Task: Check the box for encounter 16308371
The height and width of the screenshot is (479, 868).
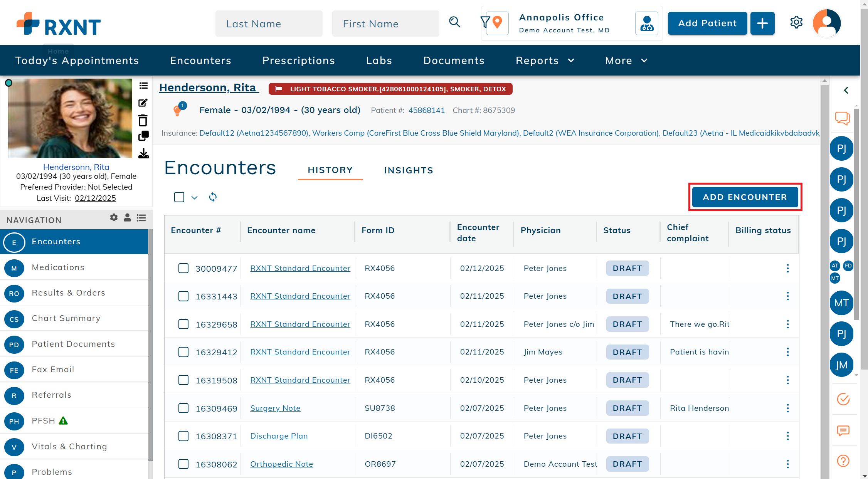Action: [183, 436]
